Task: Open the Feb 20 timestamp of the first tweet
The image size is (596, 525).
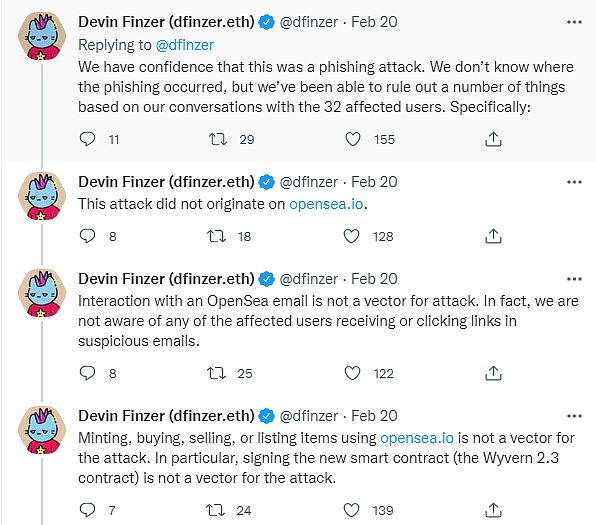Action: [374, 22]
